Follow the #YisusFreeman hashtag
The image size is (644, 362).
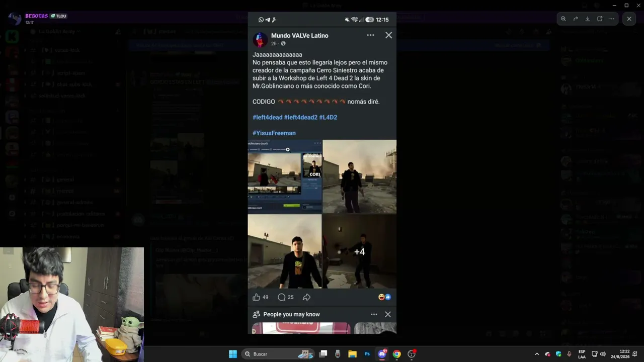click(x=274, y=133)
